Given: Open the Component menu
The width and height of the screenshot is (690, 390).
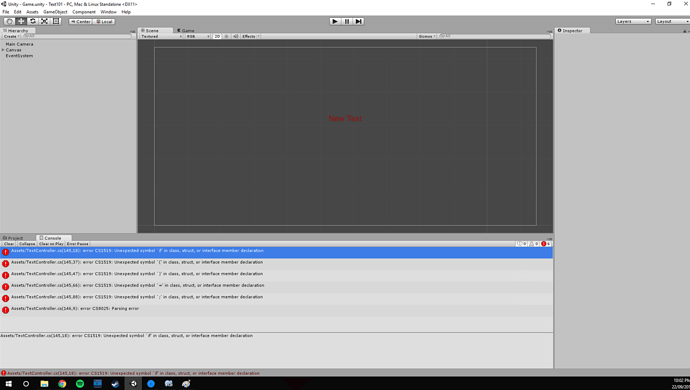Looking at the screenshot, I should [x=84, y=12].
